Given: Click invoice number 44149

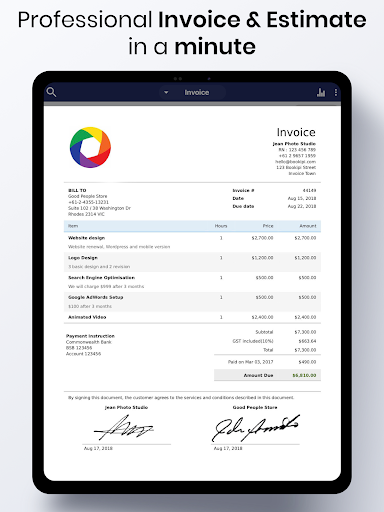Looking at the screenshot, I should coord(309,190).
